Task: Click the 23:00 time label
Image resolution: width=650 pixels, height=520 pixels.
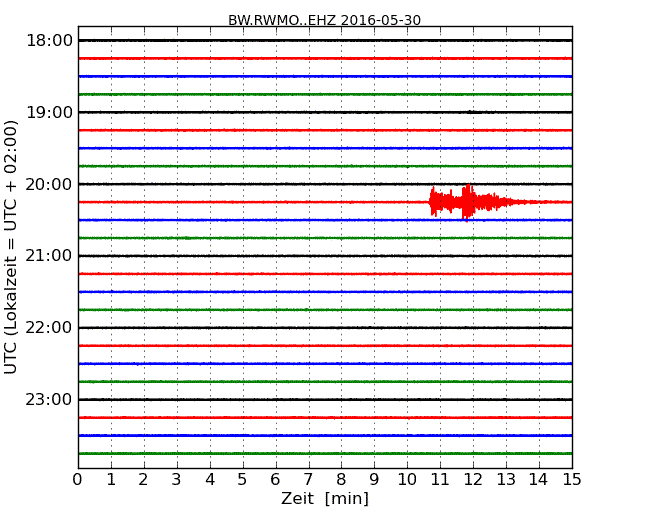Action: 49,399
